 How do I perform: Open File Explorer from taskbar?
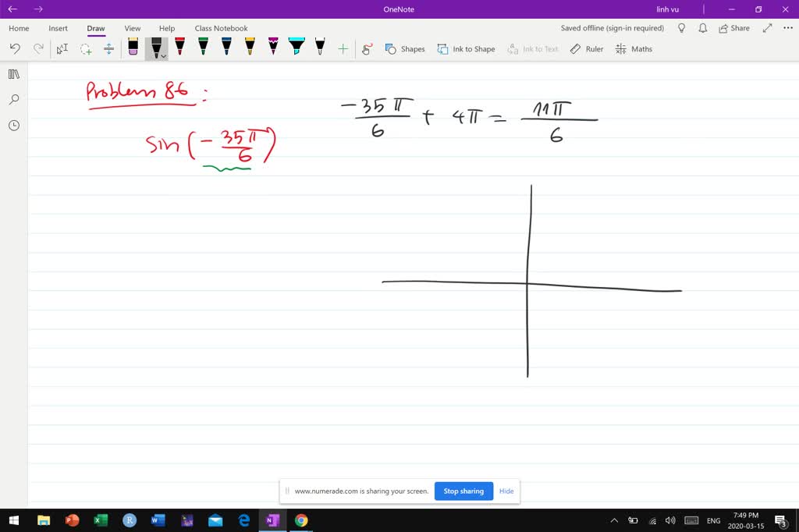click(44, 520)
